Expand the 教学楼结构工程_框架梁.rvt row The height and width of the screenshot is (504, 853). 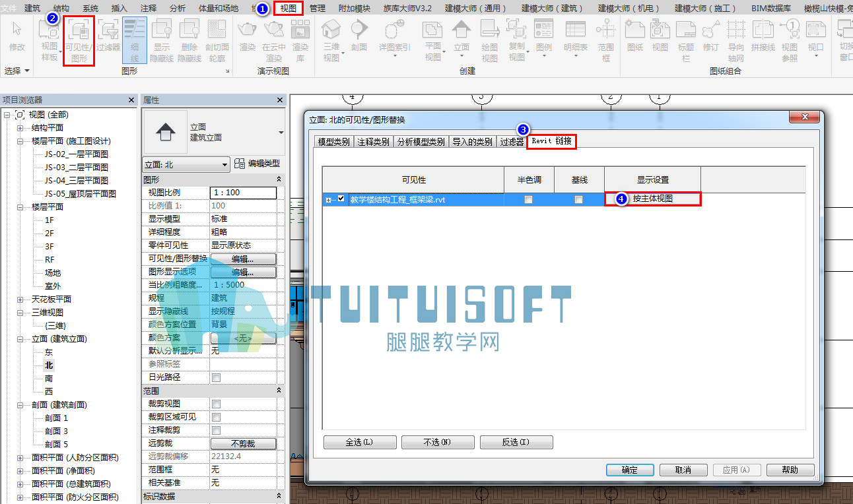pyautogui.click(x=329, y=199)
